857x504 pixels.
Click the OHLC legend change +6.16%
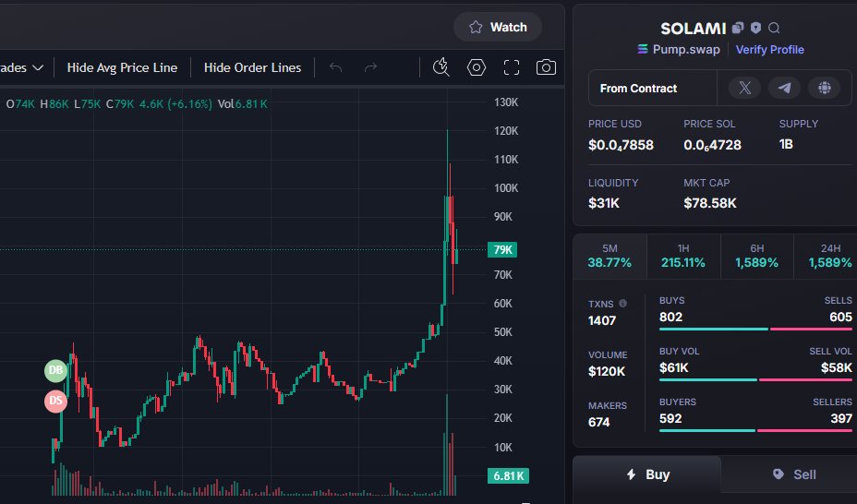189,103
